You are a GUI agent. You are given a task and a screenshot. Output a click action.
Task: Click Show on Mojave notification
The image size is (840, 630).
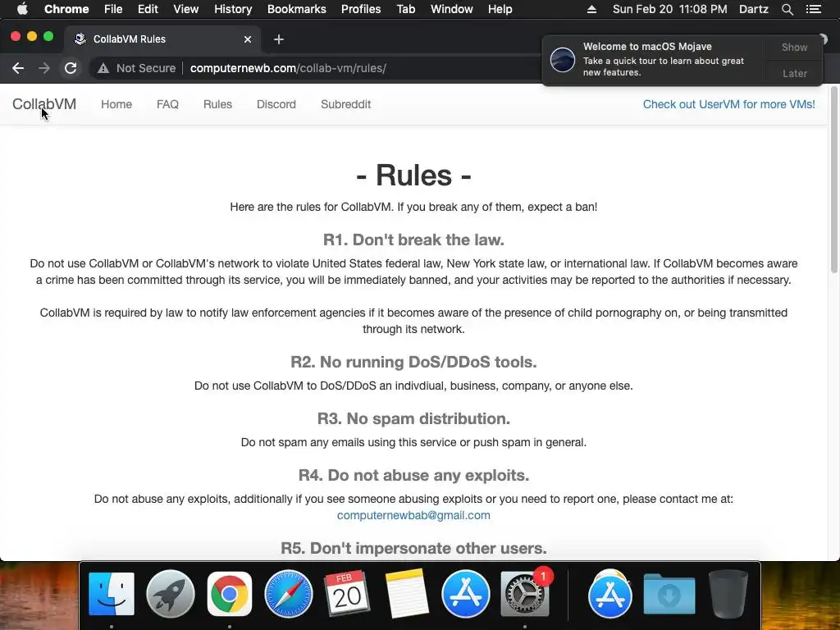pos(794,47)
